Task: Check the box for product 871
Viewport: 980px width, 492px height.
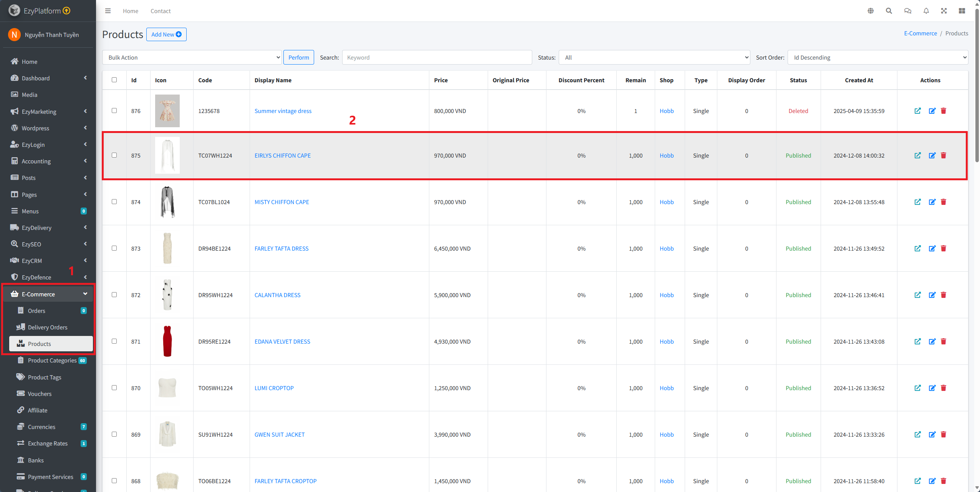Action: click(114, 341)
